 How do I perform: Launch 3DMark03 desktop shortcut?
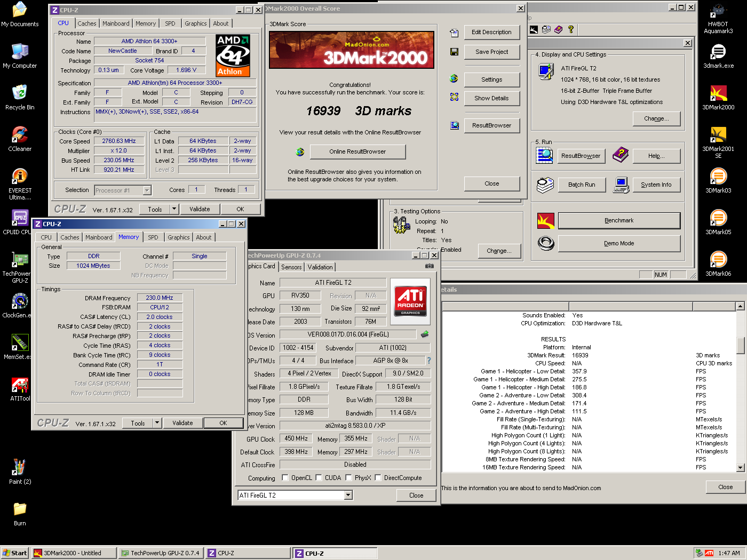tap(718, 181)
